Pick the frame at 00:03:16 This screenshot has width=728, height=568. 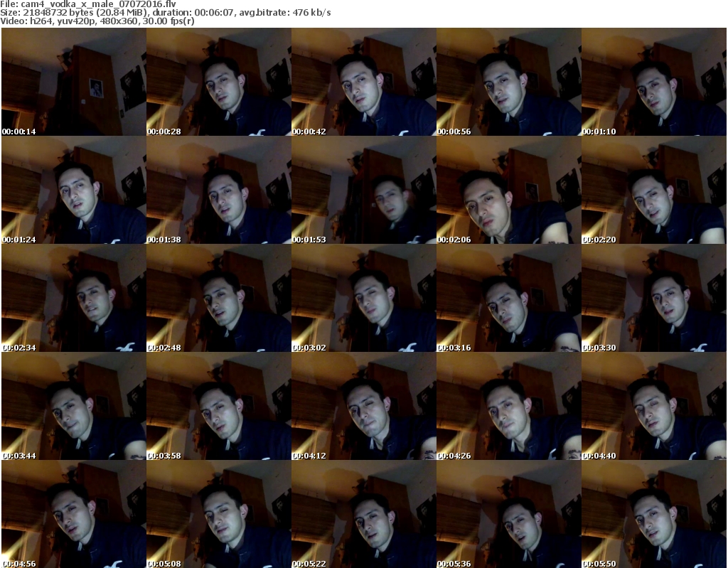(509, 298)
